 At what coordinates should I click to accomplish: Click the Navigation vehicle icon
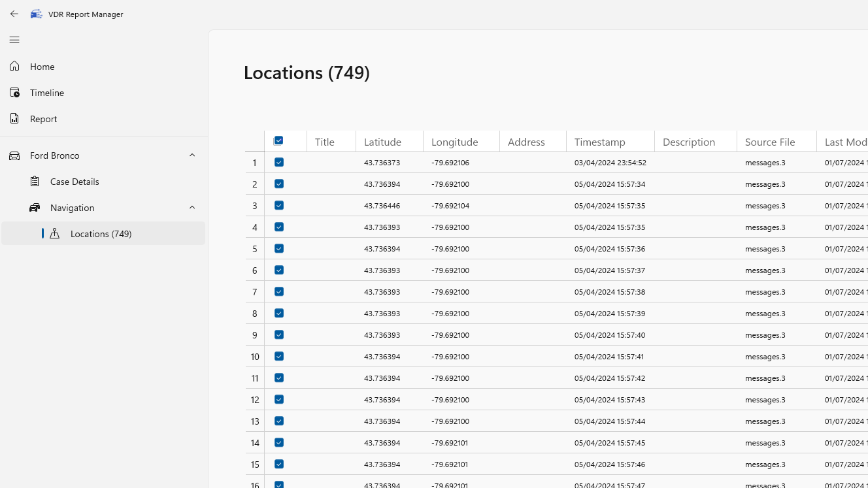(x=35, y=208)
